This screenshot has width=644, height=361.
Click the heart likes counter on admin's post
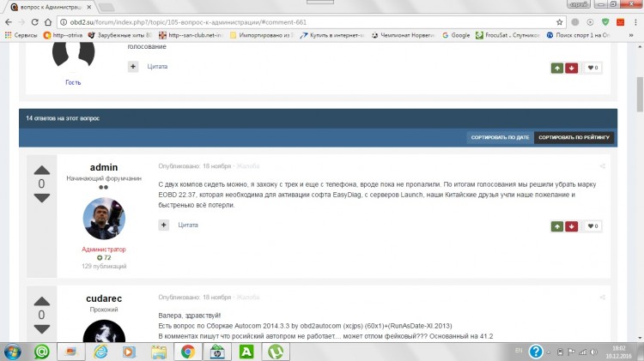pos(592,226)
